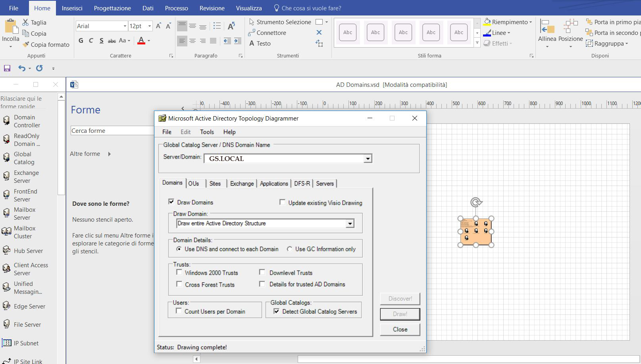641x364 pixels.
Task: Click the rotation handle above the orange shape
Action: coord(476,202)
